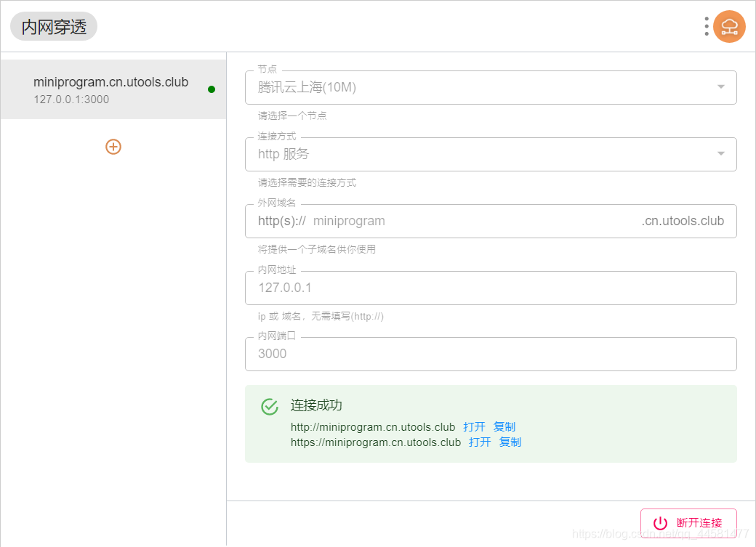Click the 内网端口 field showing 3000
Viewport: 756px width, 547px height.
[491, 354]
